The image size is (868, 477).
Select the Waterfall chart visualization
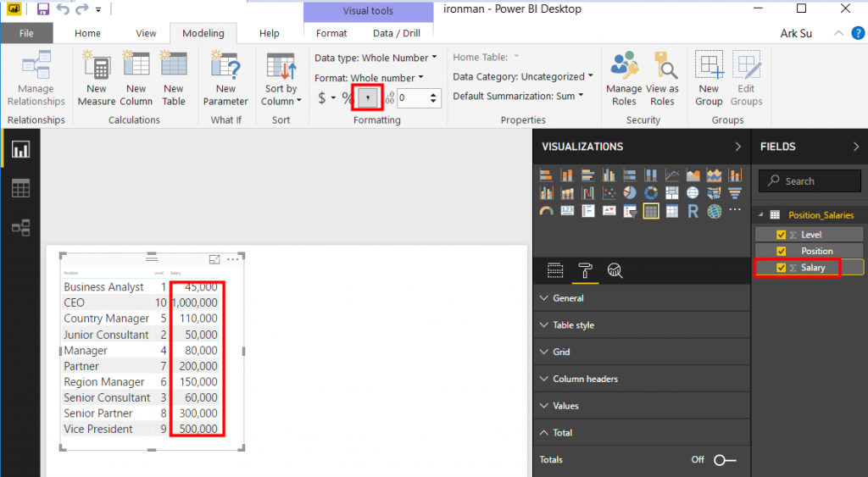click(588, 192)
